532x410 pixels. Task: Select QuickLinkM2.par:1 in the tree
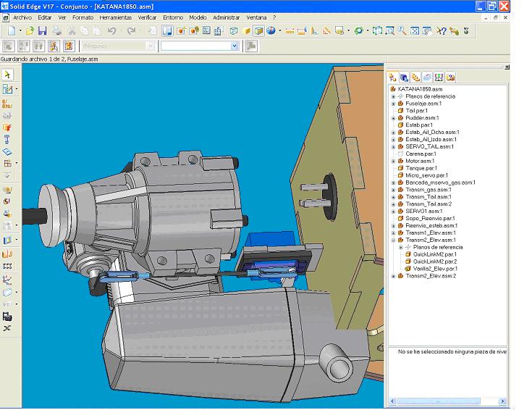(434, 254)
